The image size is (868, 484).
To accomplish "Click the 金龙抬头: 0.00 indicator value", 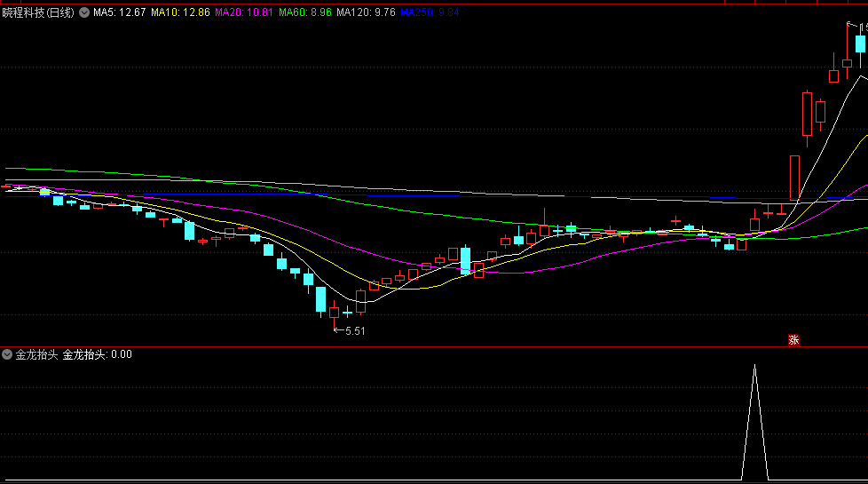I will coord(97,354).
